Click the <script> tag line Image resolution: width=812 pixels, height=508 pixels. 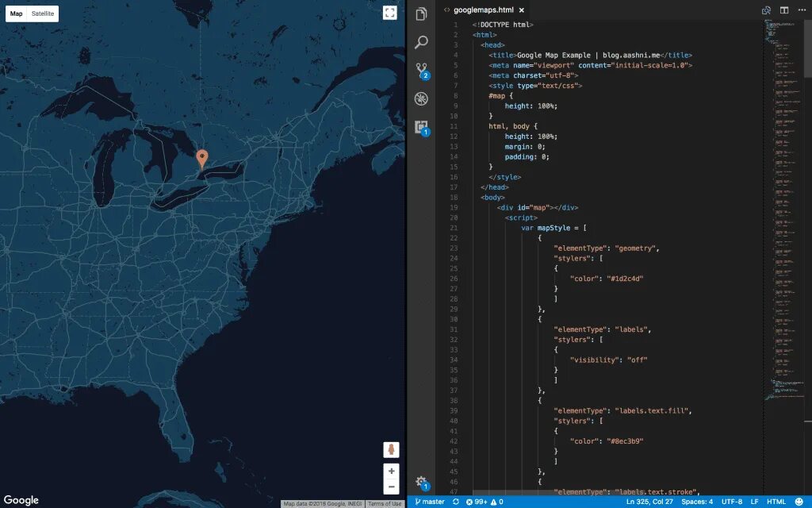pyautogui.click(x=521, y=217)
